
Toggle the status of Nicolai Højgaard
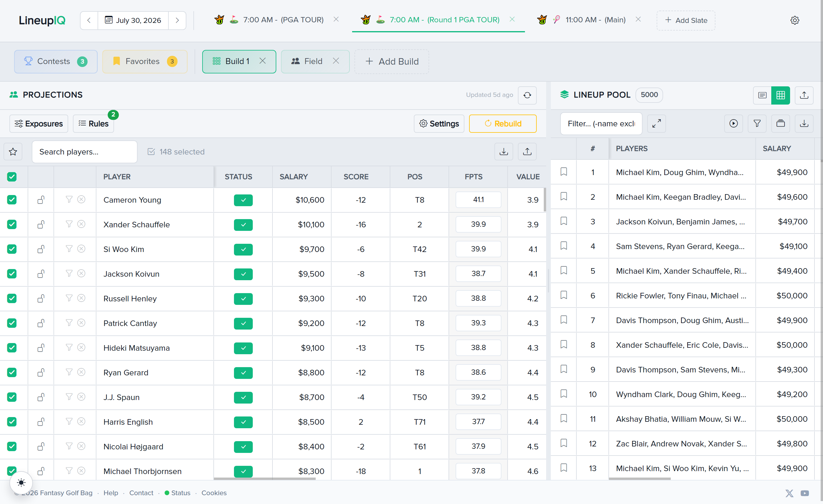point(243,447)
